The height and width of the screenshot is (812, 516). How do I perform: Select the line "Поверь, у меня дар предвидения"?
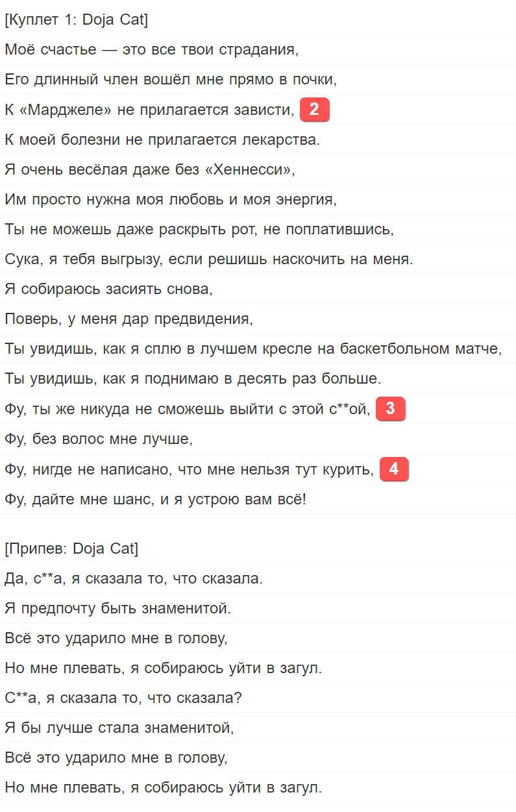pos(129,319)
